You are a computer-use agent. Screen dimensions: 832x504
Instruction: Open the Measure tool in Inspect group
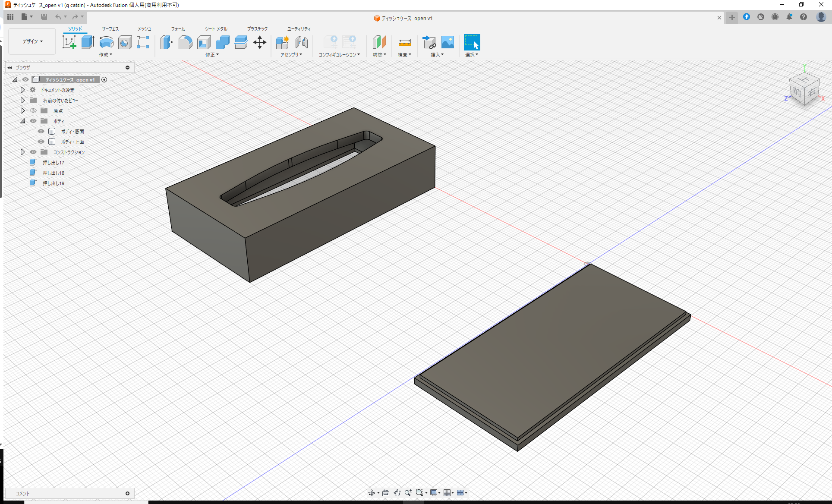(x=404, y=42)
